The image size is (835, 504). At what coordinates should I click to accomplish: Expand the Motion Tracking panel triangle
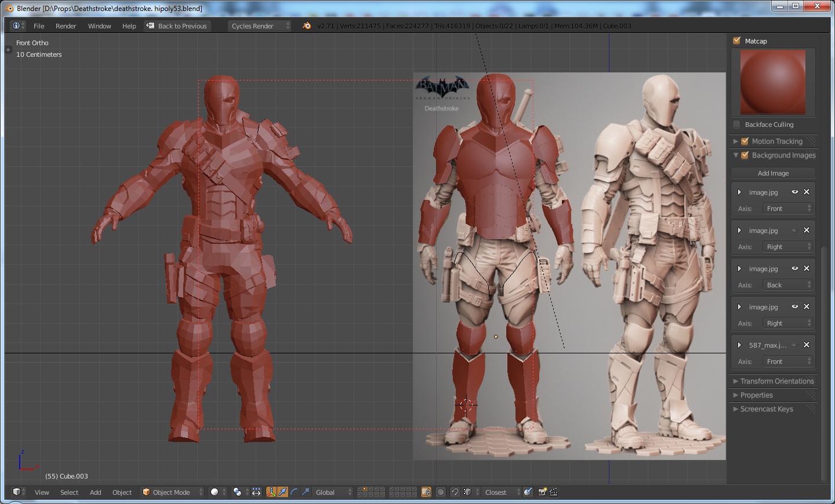735,141
